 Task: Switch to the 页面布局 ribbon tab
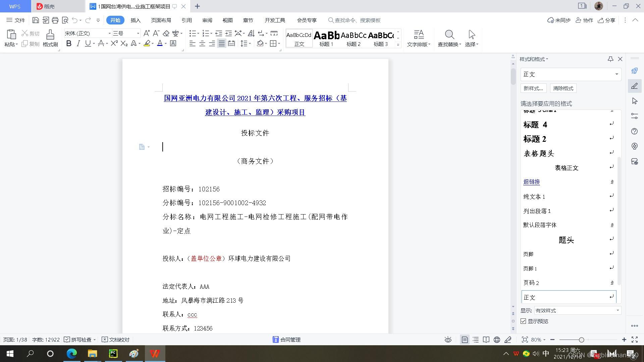[x=161, y=20]
